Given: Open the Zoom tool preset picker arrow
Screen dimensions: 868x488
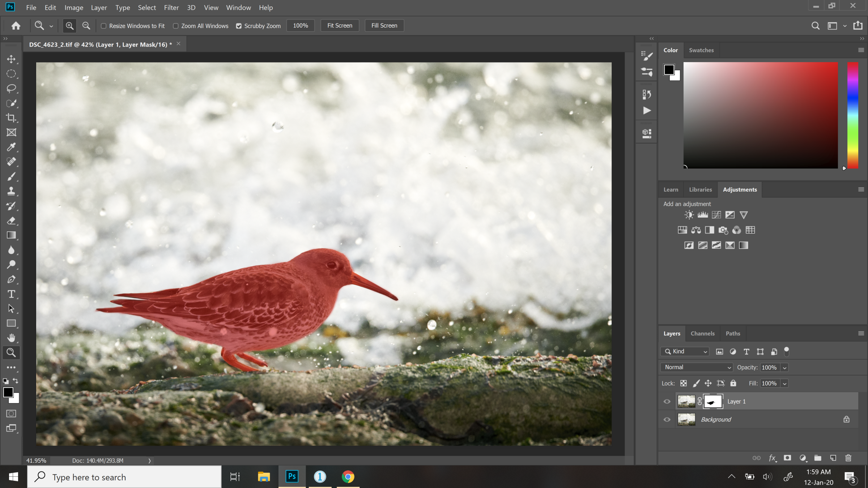Looking at the screenshot, I should point(51,26).
